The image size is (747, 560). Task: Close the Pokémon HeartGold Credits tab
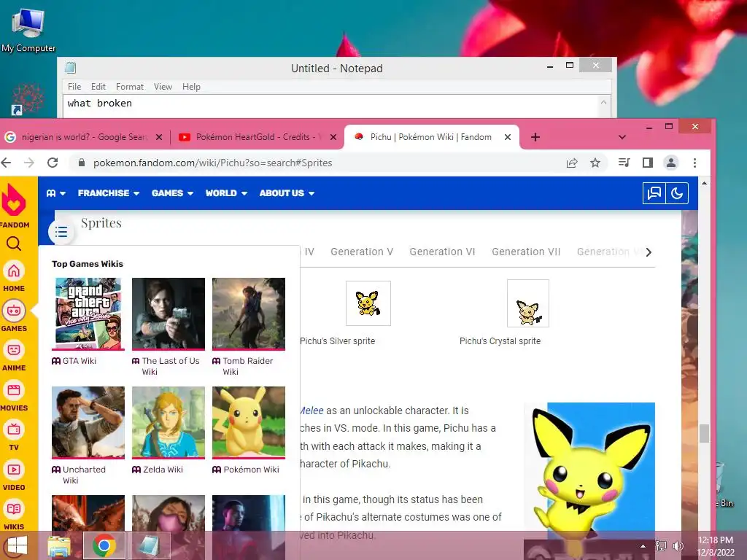[x=333, y=137]
